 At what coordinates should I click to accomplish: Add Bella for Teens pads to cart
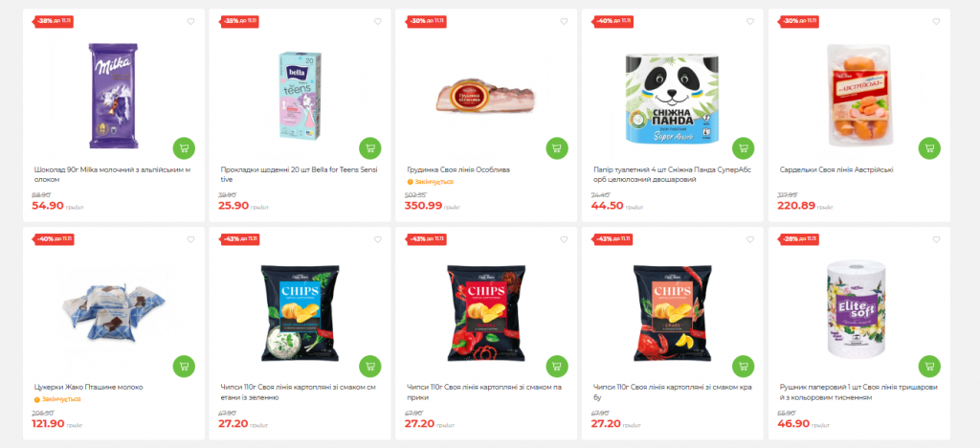pos(370,148)
